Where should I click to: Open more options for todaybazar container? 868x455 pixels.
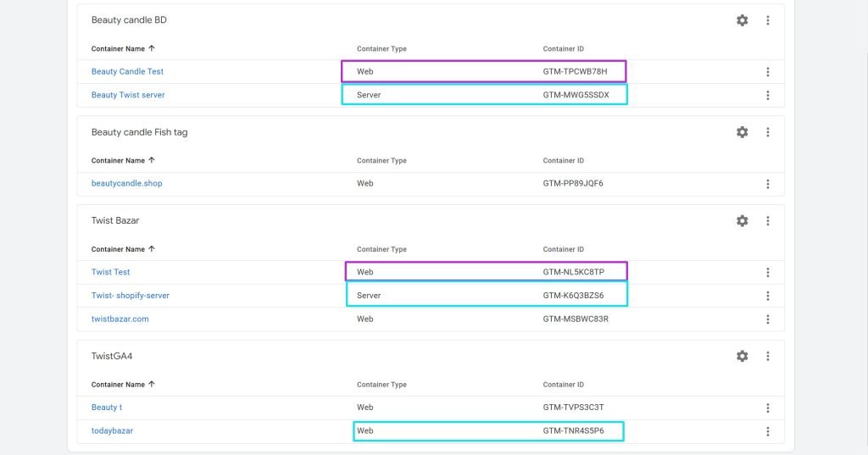(767, 431)
